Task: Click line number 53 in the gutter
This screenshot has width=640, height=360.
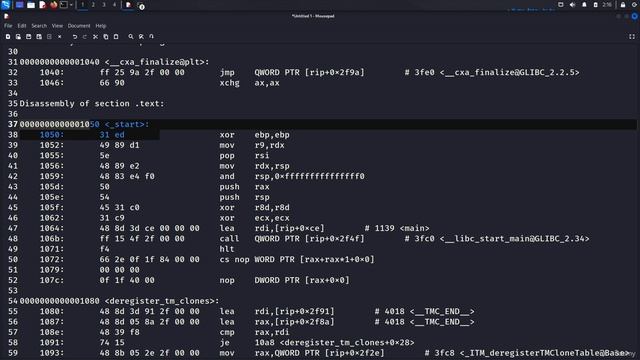Action: tap(13, 291)
